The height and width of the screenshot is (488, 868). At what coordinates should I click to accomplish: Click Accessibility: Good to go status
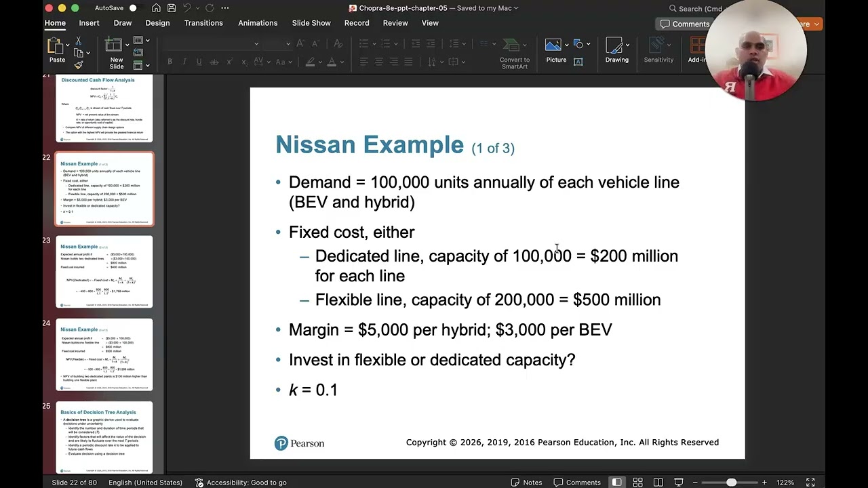point(241,483)
